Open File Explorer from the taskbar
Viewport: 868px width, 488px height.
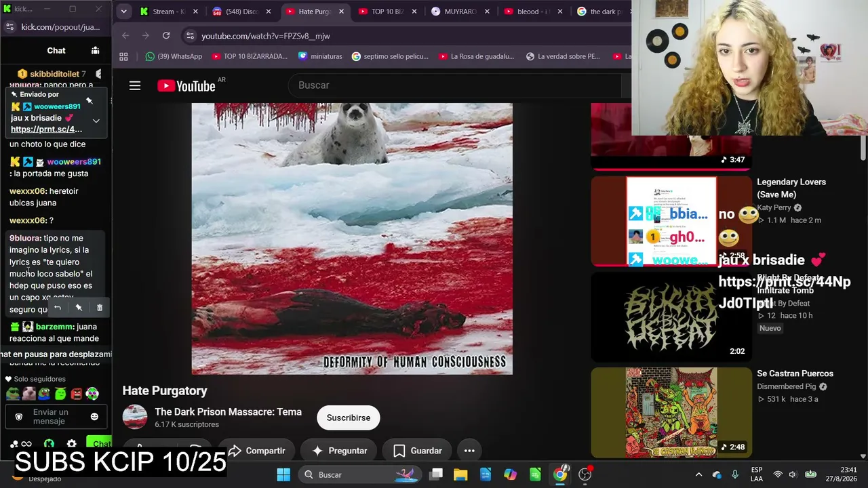[x=460, y=474]
